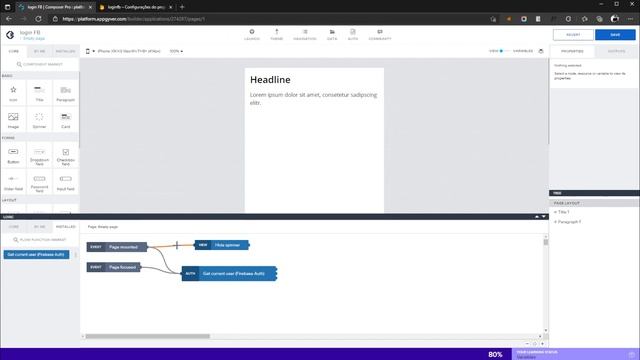Open a new browser tab with plus
The image size is (640, 360).
(x=182, y=7)
